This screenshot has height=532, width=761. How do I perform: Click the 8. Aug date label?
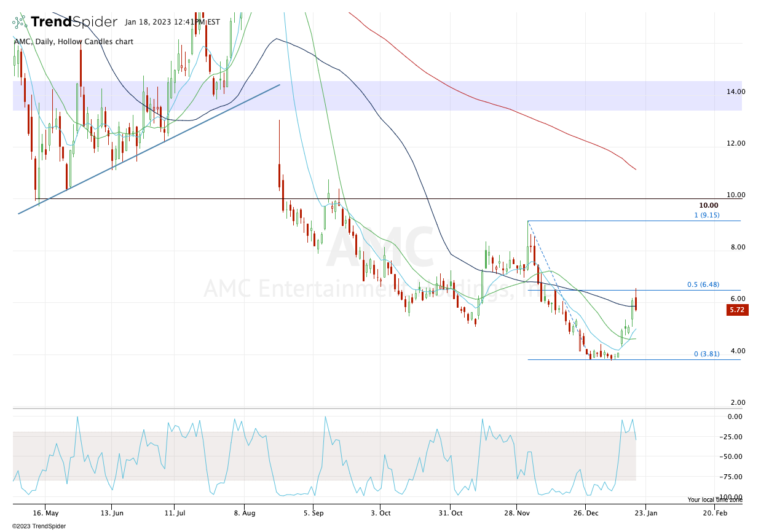244,512
